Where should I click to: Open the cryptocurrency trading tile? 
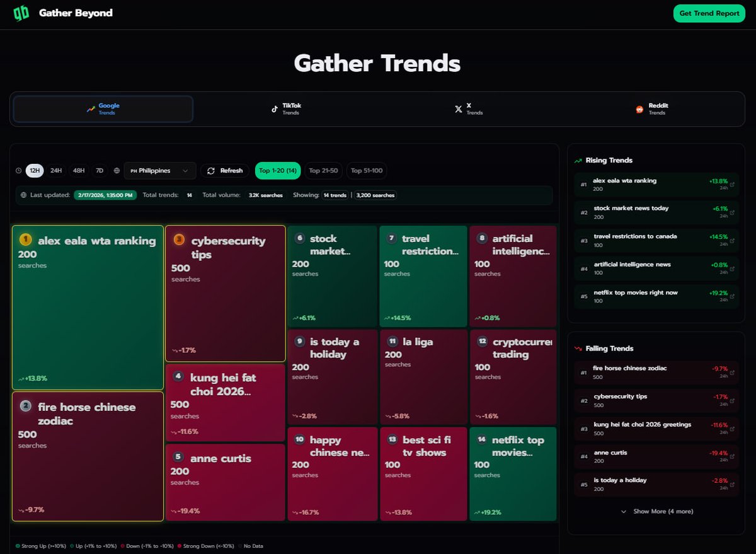point(513,377)
